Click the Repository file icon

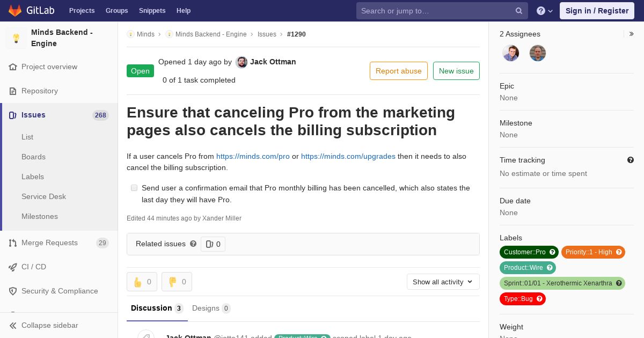(x=13, y=91)
